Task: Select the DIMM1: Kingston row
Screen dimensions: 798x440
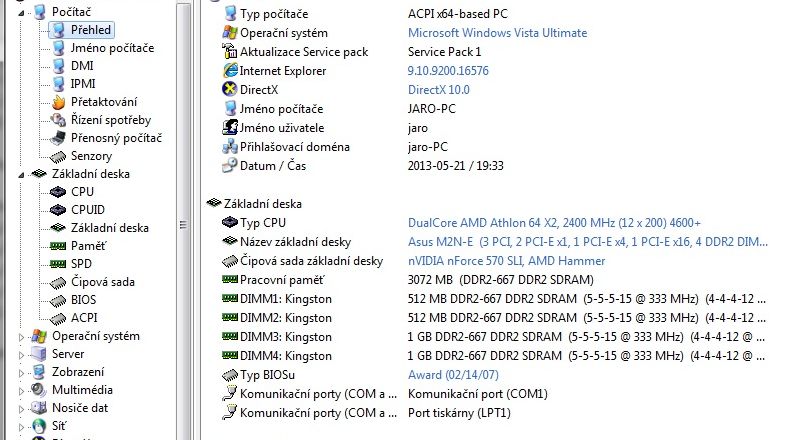Action: (x=494, y=299)
